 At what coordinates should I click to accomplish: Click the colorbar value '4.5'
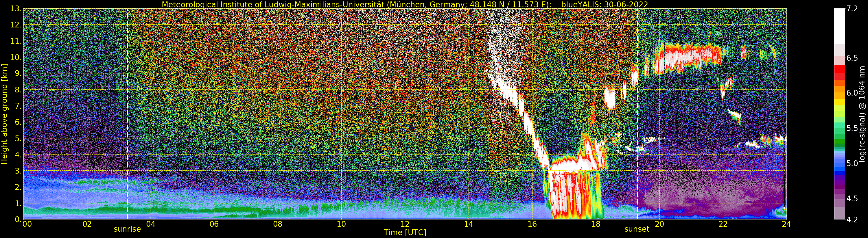pos(852,199)
